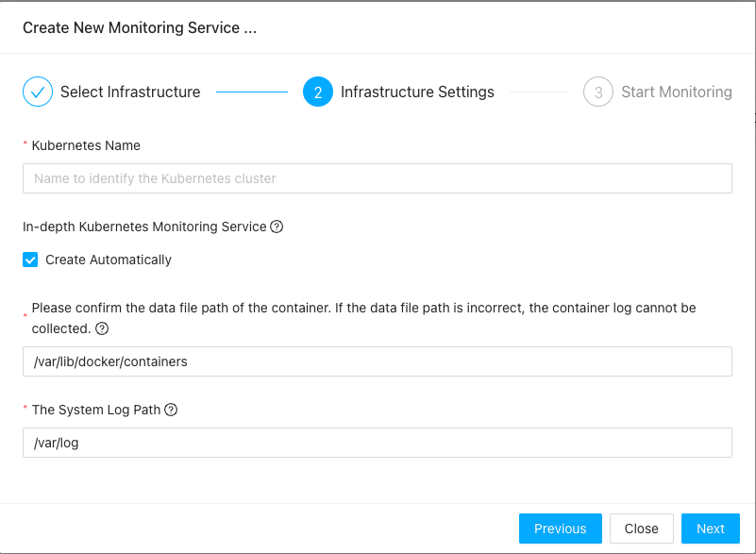Click the step 3 circle icon
The image size is (756, 554).
click(x=598, y=92)
